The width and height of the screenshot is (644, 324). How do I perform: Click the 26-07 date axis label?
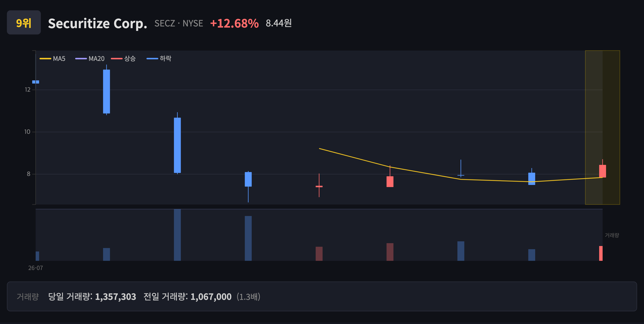tap(35, 268)
